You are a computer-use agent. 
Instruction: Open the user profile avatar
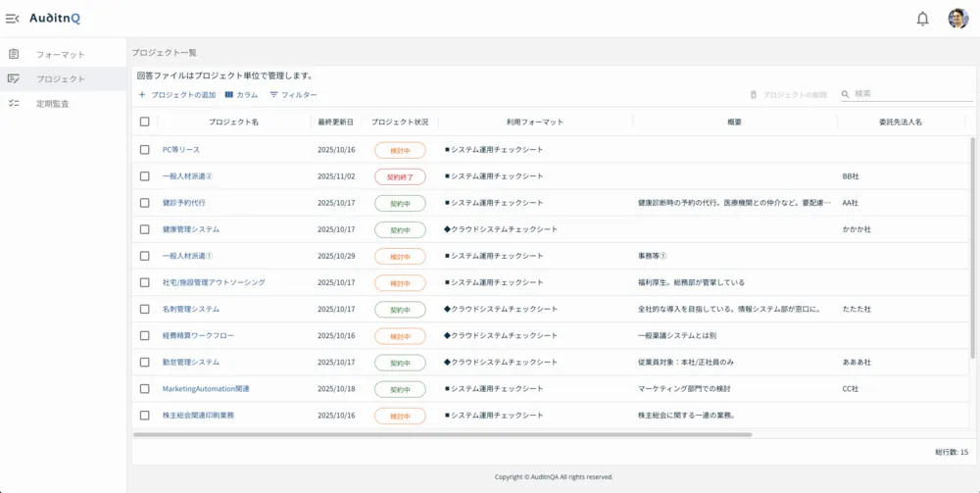coord(957,19)
